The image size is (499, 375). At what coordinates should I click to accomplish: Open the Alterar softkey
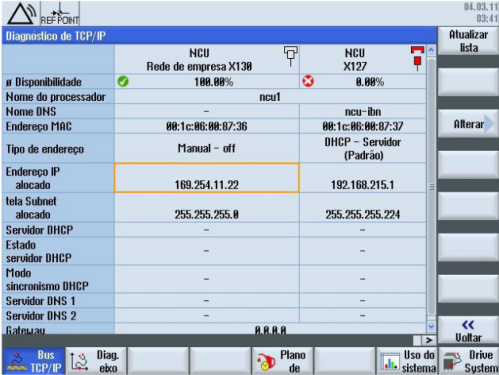pyautogui.click(x=468, y=124)
